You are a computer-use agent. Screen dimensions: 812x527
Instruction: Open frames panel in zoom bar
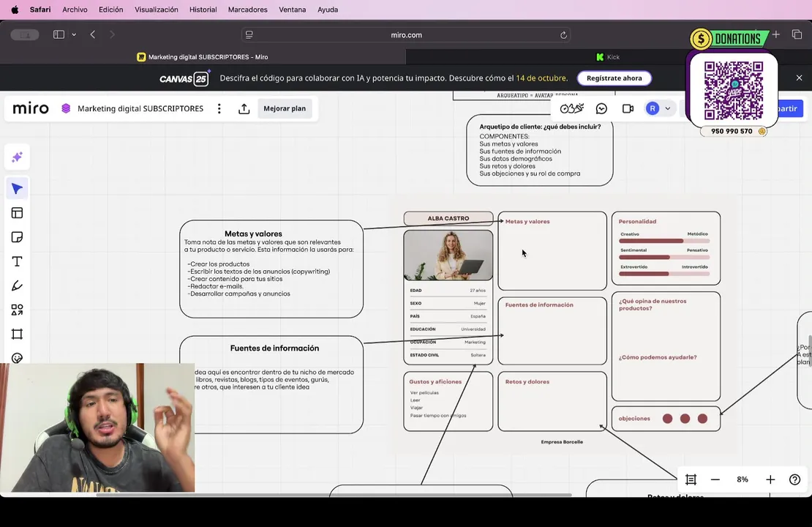[691, 480]
